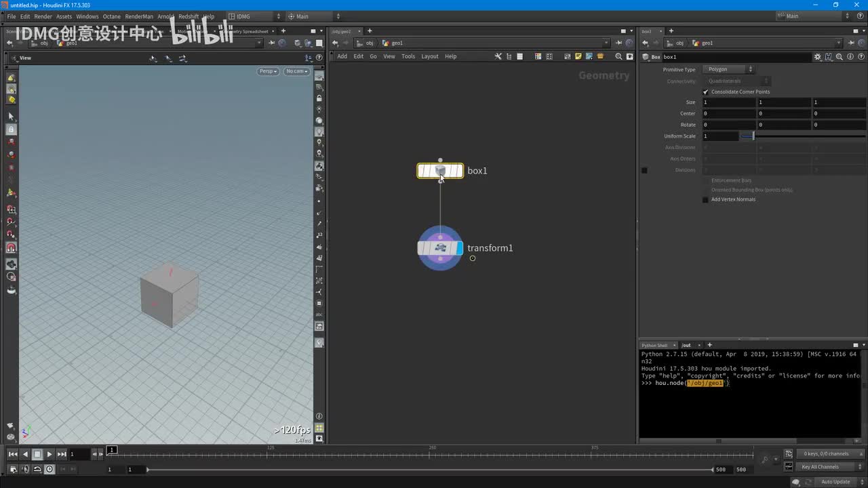Play the timeline forward
868x488 pixels.
click(x=50, y=454)
